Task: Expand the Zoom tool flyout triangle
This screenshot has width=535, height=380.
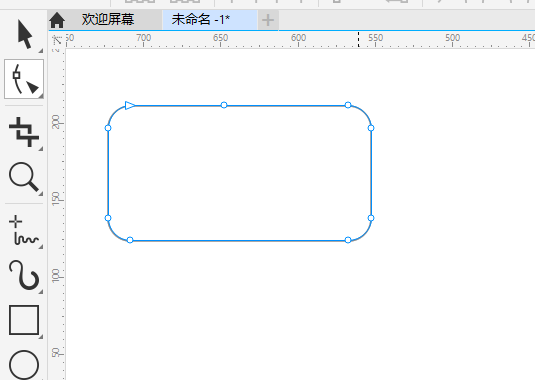Action: pos(41,193)
